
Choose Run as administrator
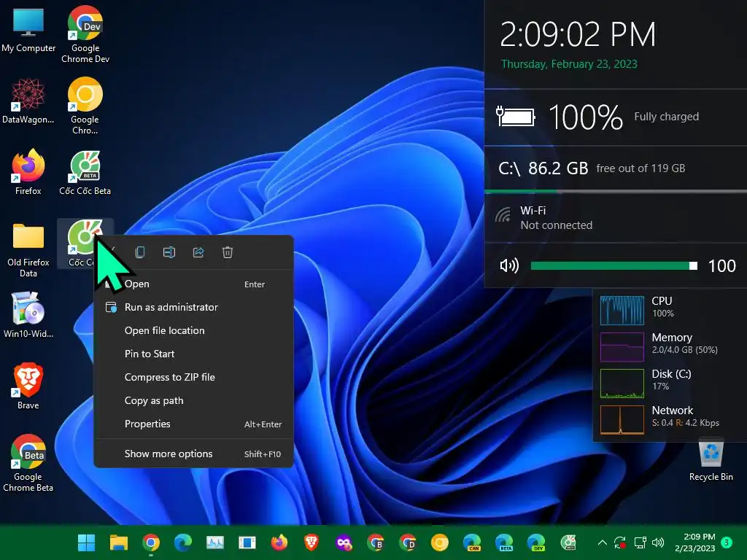[x=193, y=307]
